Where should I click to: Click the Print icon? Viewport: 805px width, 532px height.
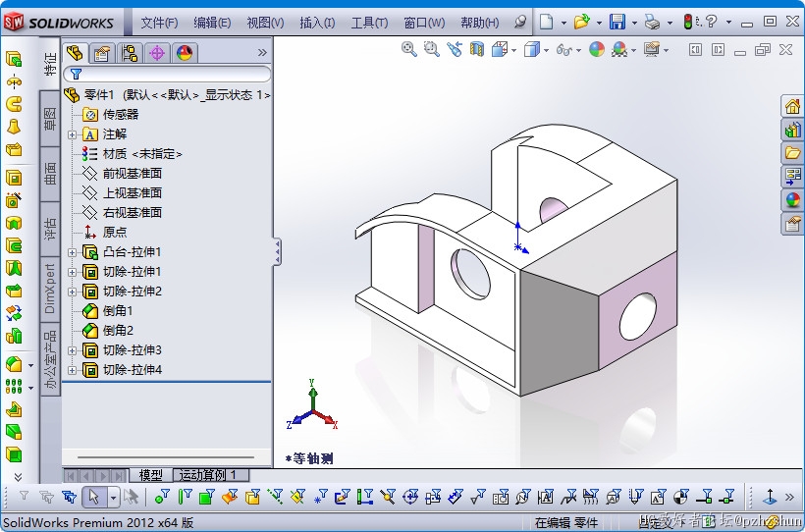click(652, 22)
